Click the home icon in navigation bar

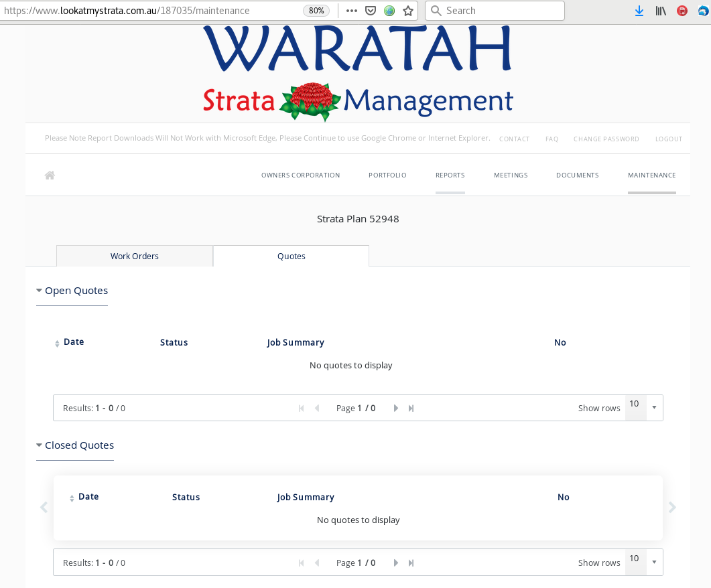coord(50,175)
